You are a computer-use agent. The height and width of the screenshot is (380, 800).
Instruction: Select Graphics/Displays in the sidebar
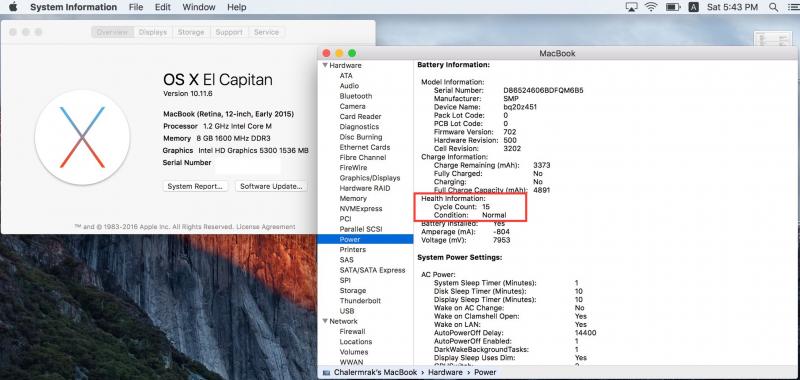coord(370,178)
